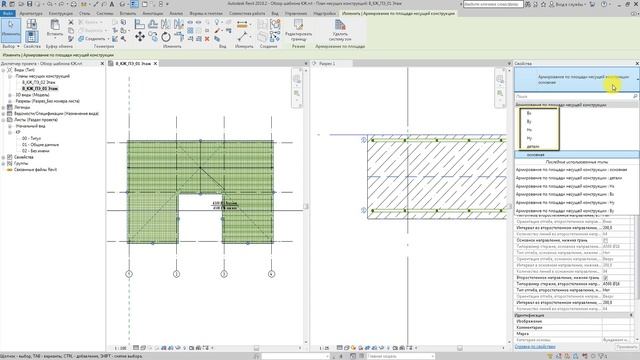
Task: Collapse Планы несущих конструкций tree node
Action: [10, 76]
